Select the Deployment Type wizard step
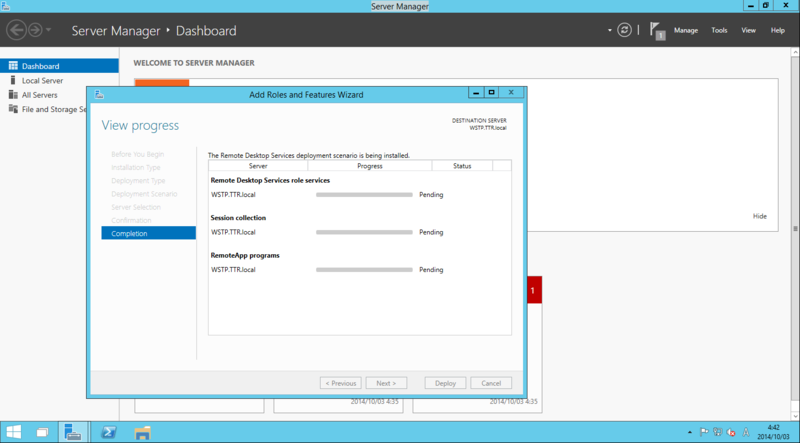 (x=138, y=180)
